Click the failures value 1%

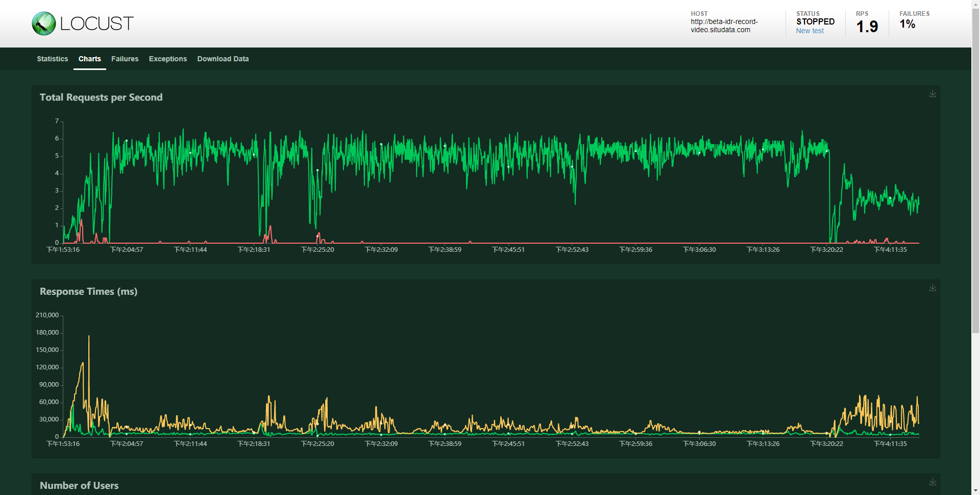tap(907, 24)
